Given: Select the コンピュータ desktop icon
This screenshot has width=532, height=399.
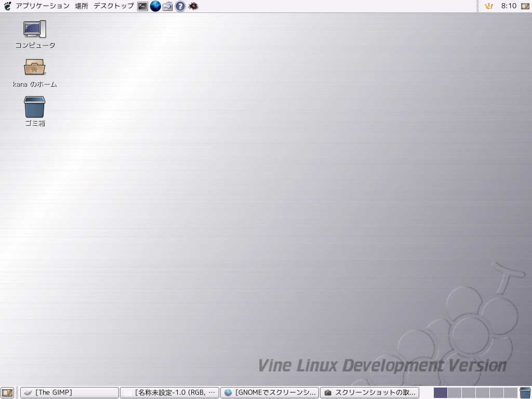Looking at the screenshot, I should pyautogui.click(x=35, y=34).
